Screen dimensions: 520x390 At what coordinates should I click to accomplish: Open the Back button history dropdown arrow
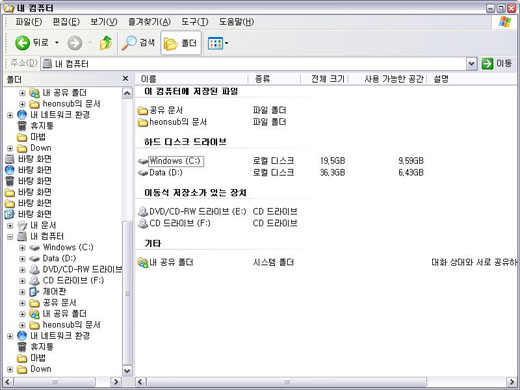57,43
